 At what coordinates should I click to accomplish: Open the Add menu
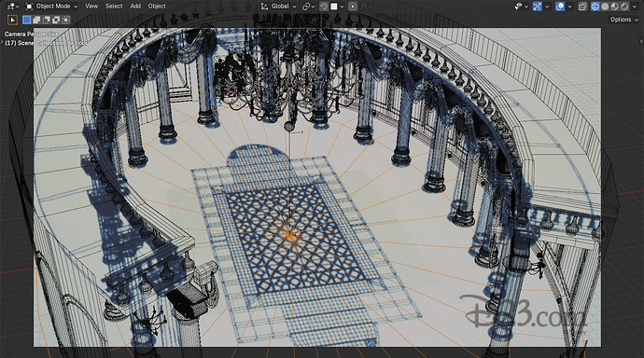pos(135,7)
